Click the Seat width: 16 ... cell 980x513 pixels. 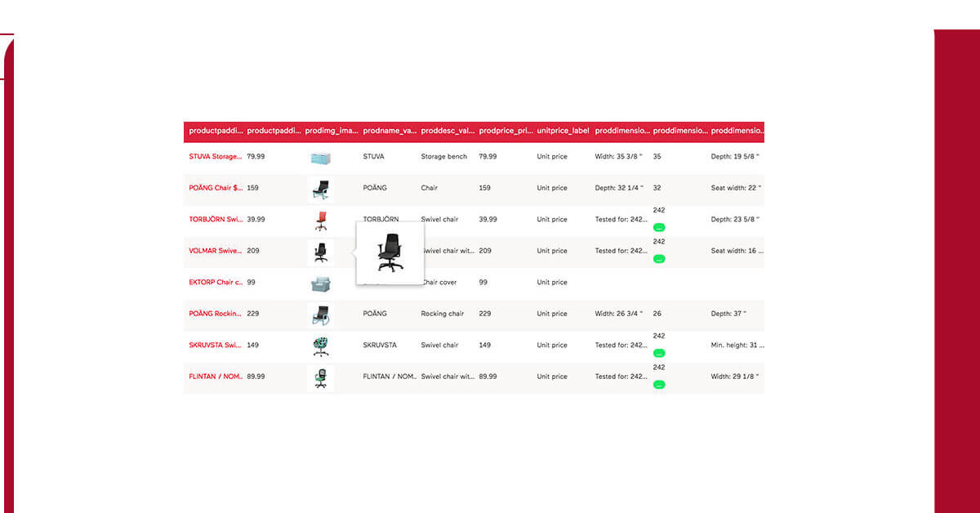(x=737, y=251)
